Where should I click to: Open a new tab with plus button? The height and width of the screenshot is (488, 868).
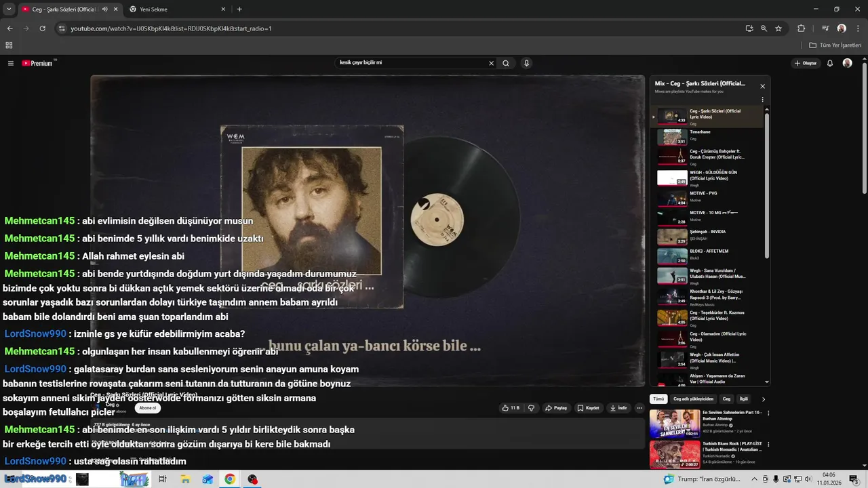pos(239,9)
